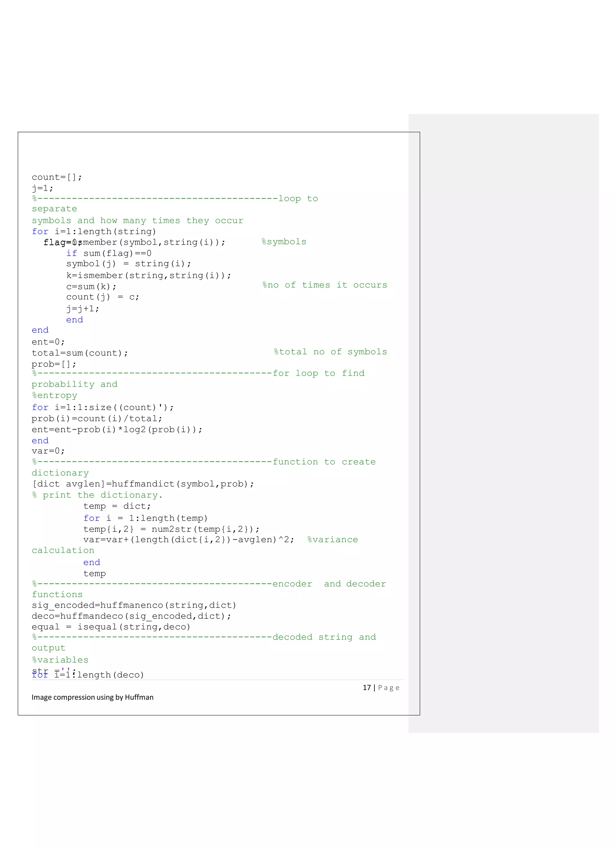Screen dimensions: 616x848
Task: Click the '%variables' comment
Action: pos(60,660)
